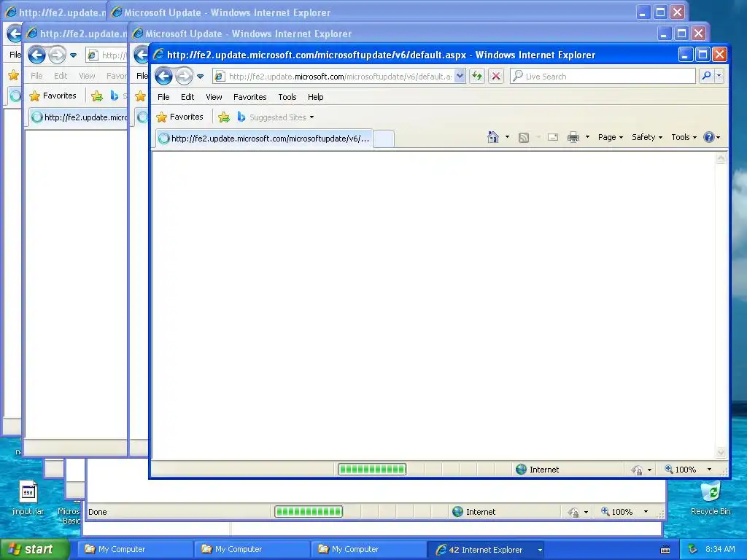
Task: Click the progress bar in the rear Done window
Action: [x=309, y=512]
